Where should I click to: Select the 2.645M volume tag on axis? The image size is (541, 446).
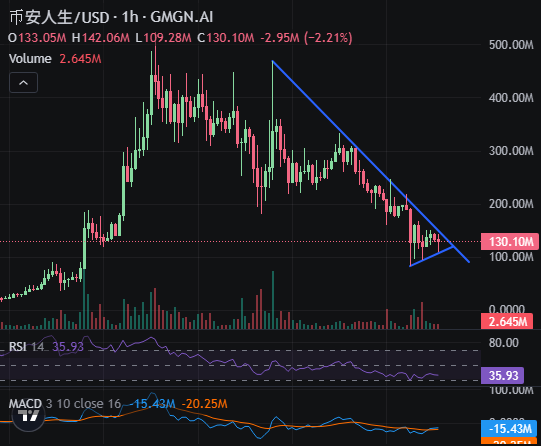[507, 321]
